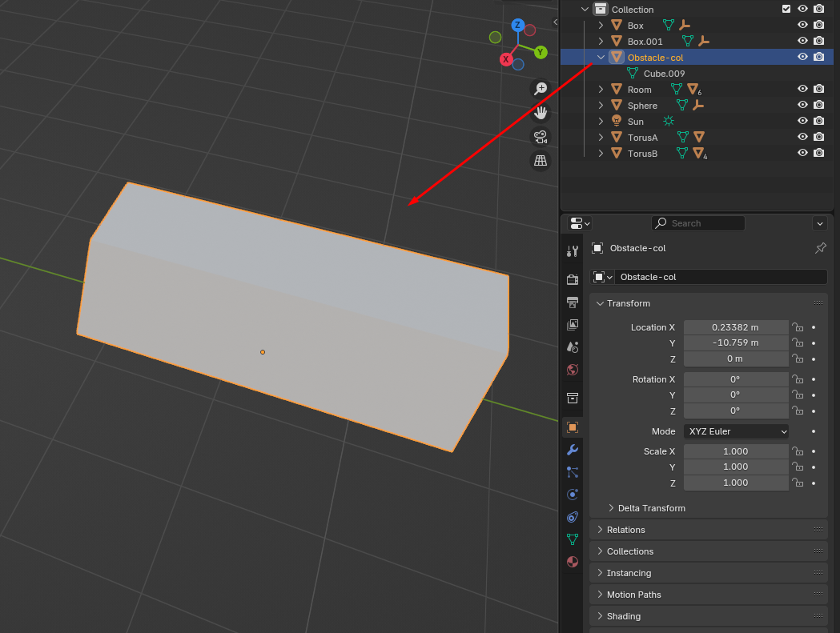This screenshot has height=633, width=840.
Task: Click the pan view hand icon
Action: (x=541, y=113)
